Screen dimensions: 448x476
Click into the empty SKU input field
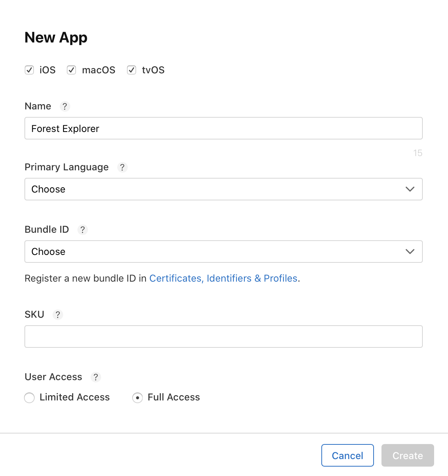pyautogui.click(x=223, y=337)
